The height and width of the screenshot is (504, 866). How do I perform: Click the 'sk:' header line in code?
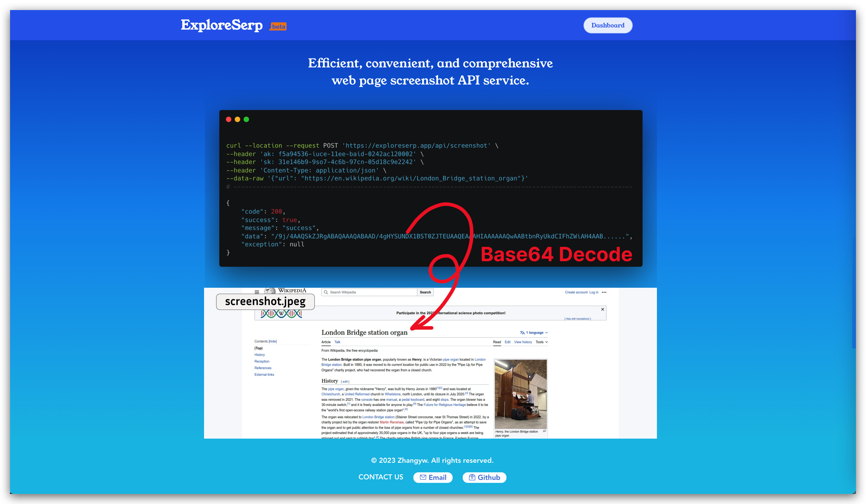pos(325,162)
